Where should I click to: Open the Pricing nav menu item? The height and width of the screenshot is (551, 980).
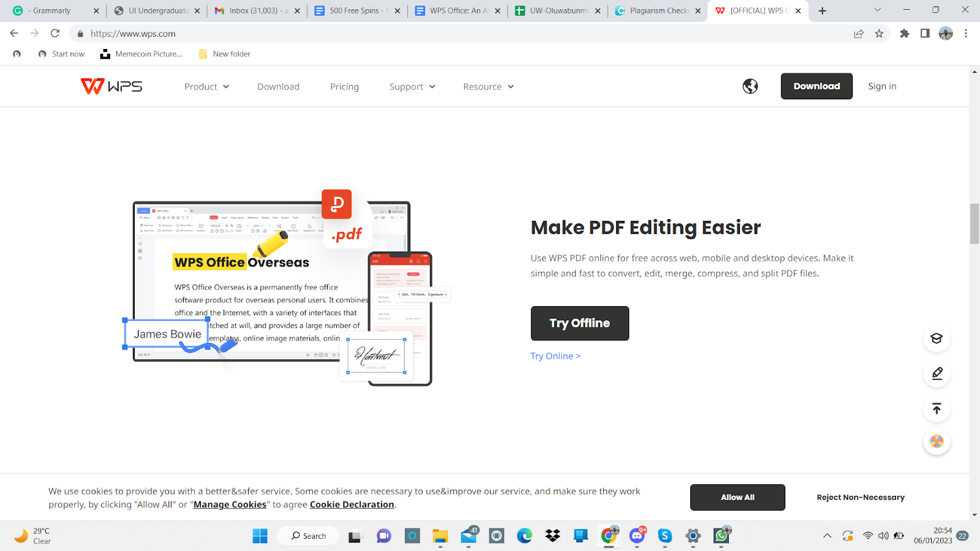345,87
